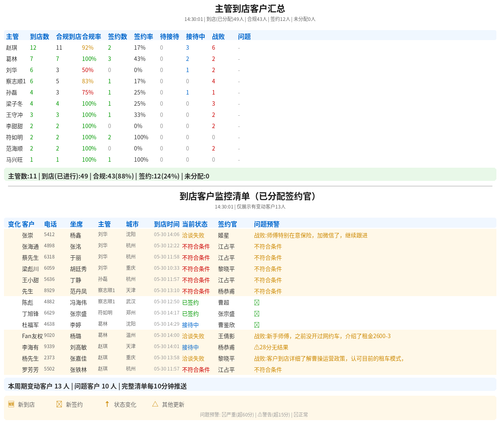Select phone number 6318

(49, 257)
